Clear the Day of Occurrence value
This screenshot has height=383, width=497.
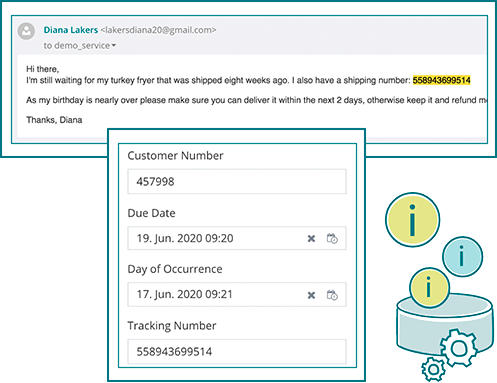311,295
